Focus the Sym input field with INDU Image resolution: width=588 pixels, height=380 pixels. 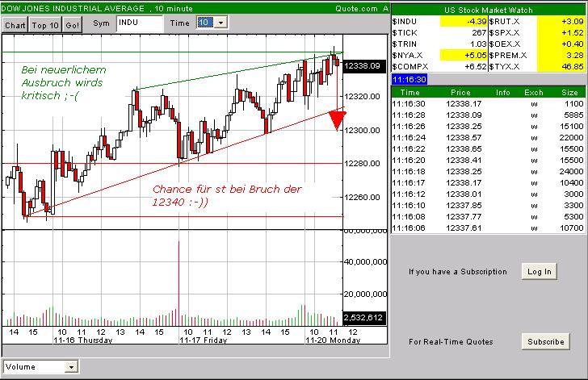click(140, 23)
